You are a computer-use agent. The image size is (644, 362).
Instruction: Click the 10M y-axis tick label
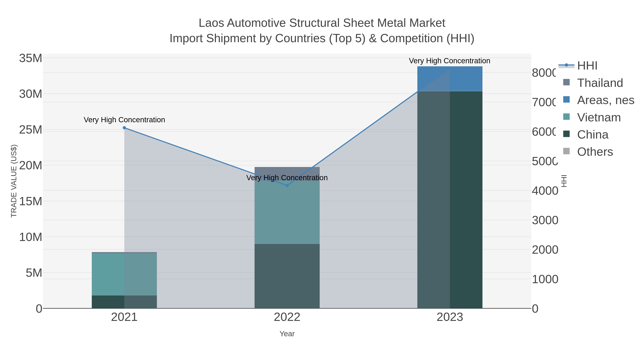coord(31,237)
